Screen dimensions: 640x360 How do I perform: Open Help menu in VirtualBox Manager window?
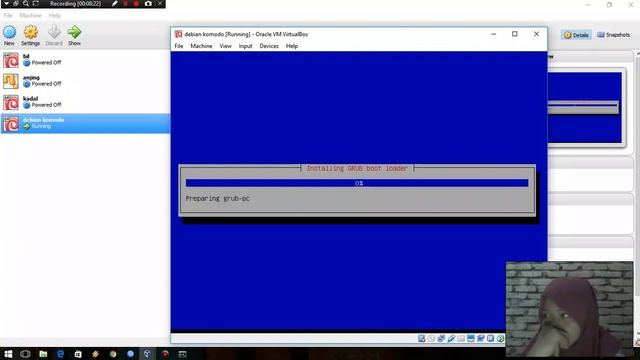54,16
